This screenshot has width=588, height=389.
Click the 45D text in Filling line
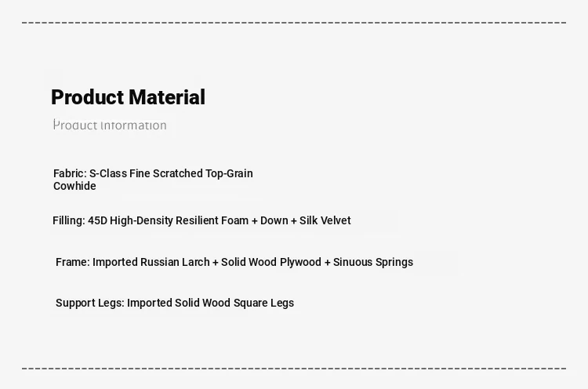coord(97,220)
